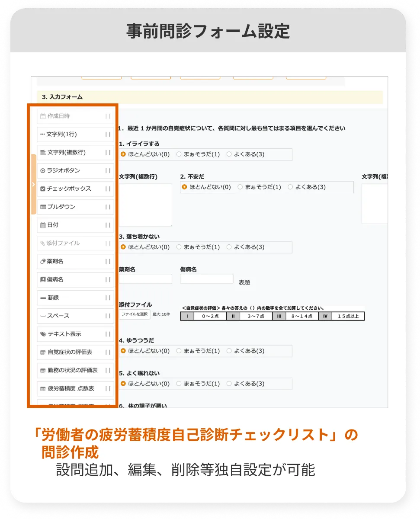The height and width of the screenshot is (519, 420).
Task: Click the 3〜7点 cell in evaluation table
Action: pyautogui.click(x=256, y=317)
